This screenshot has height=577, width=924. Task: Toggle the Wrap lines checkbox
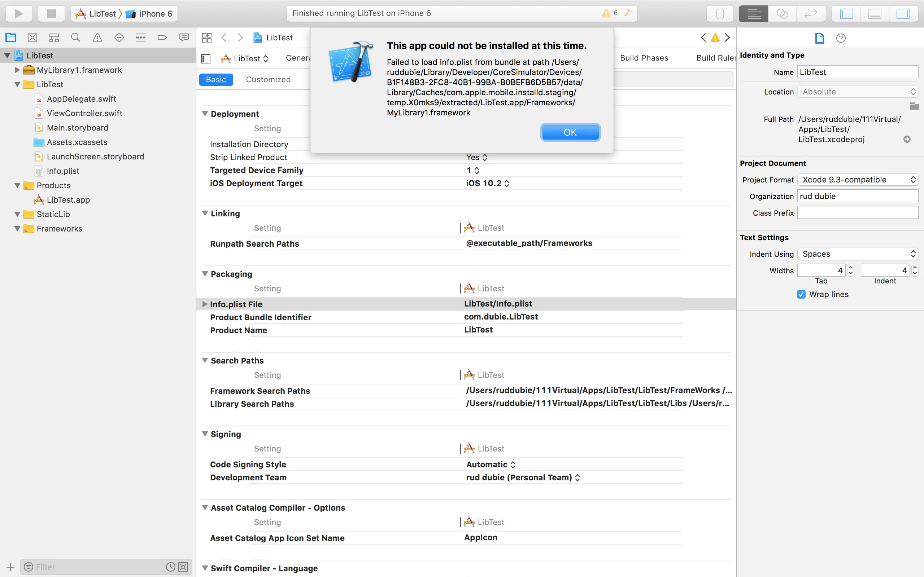pyautogui.click(x=801, y=294)
